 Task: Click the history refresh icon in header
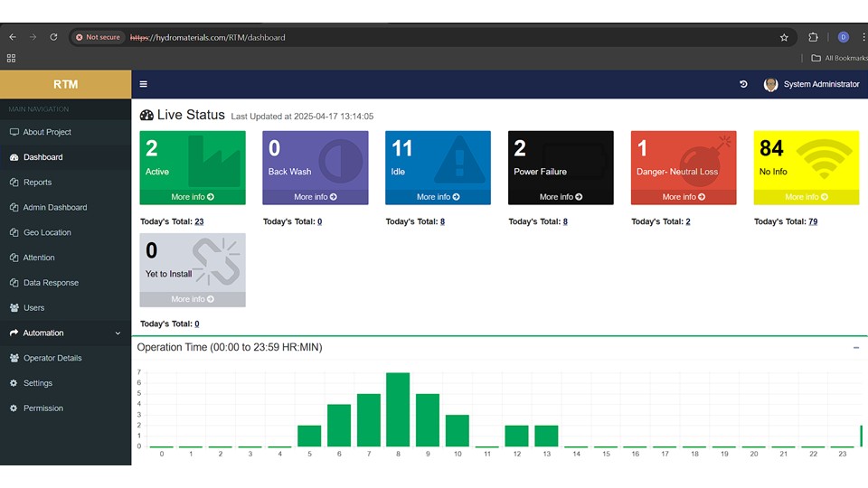(x=743, y=84)
